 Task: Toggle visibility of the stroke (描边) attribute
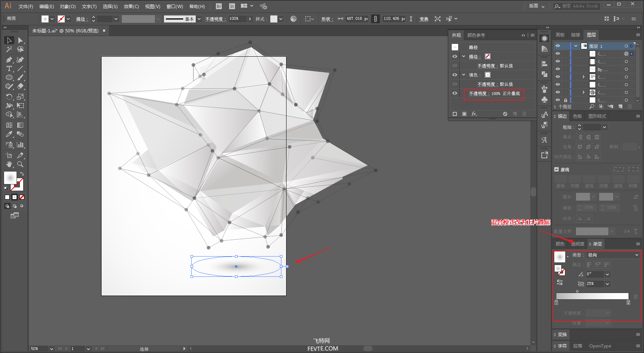pos(455,56)
